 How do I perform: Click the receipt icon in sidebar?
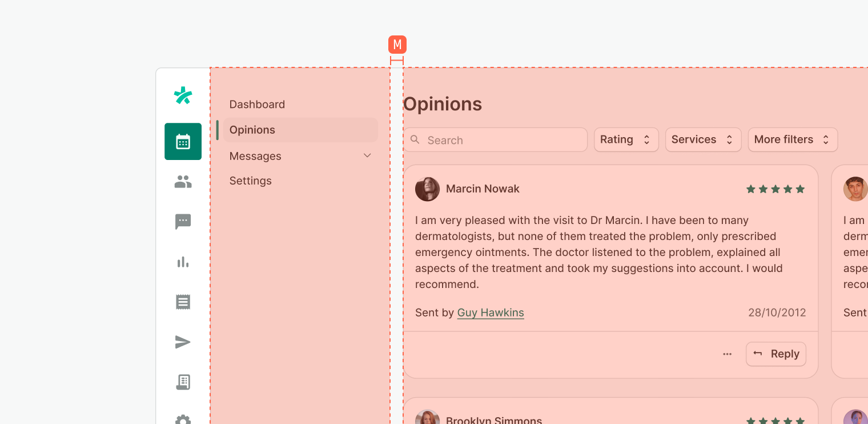click(183, 302)
